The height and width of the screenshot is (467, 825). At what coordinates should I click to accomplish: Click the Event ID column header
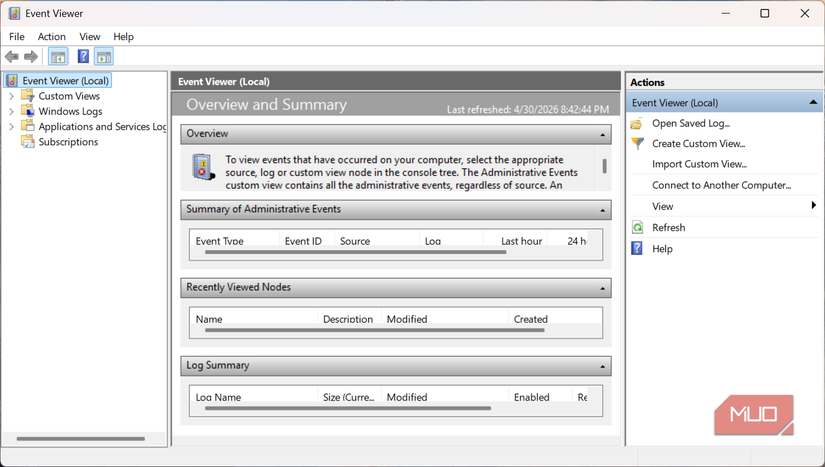coord(307,240)
